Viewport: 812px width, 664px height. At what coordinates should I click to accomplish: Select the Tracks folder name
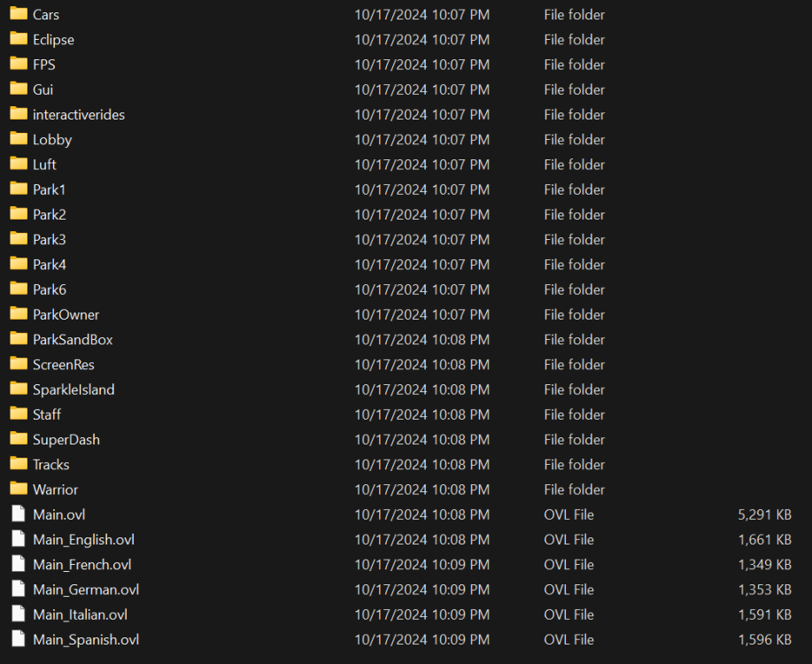[x=51, y=465]
